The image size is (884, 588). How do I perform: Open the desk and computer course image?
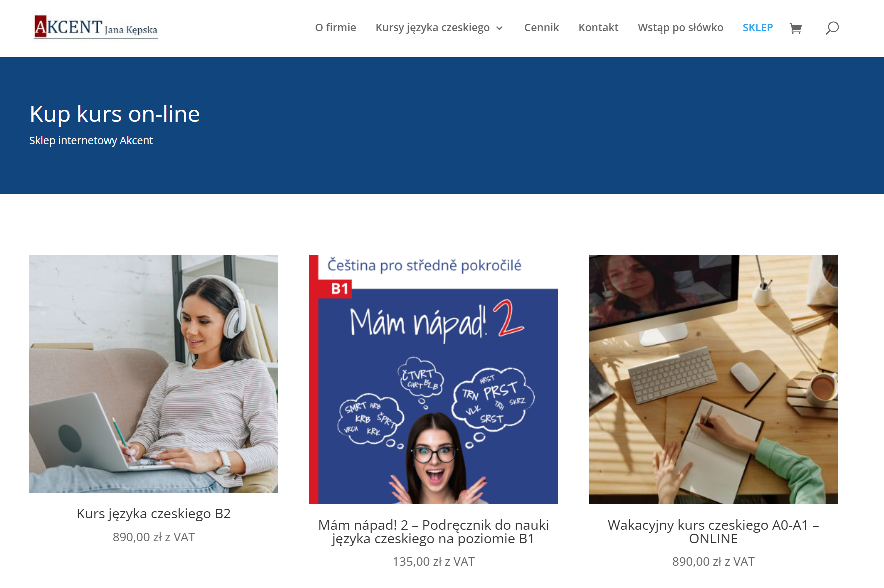[713, 380]
